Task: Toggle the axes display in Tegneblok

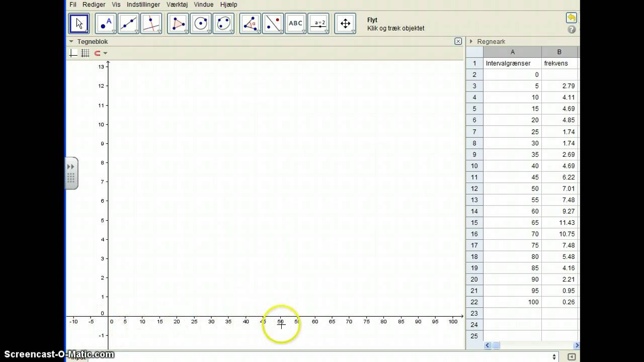Action: click(x=73, y=53)
